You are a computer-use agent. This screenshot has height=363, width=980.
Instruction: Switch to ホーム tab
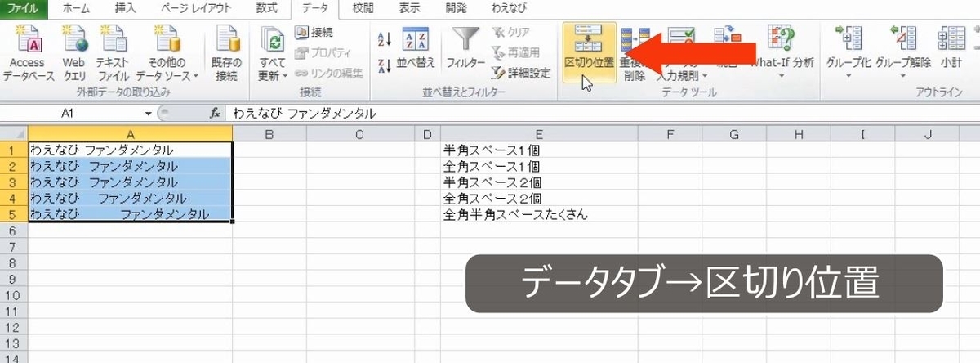(78, 7)
